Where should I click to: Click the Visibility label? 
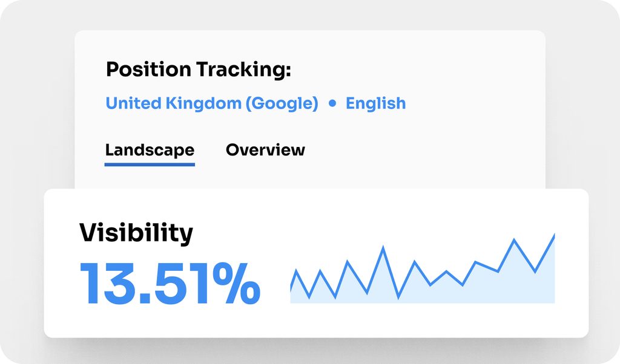pos(136,233)
